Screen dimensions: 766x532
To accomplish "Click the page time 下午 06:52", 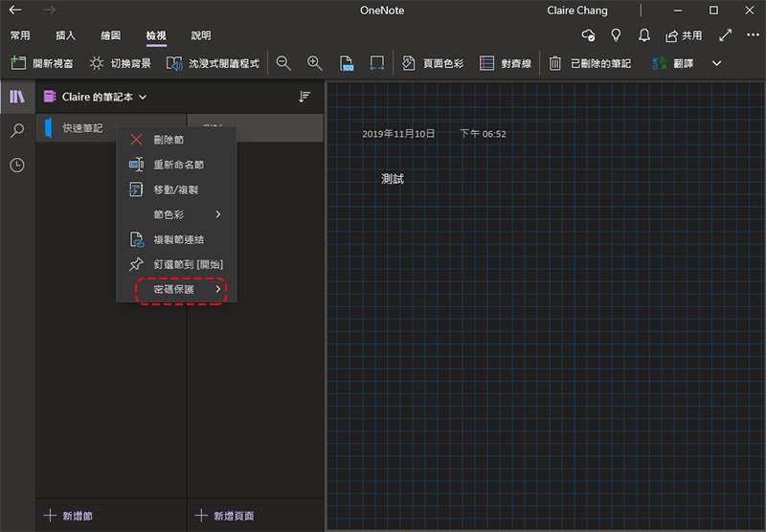I will click(483, 134).
